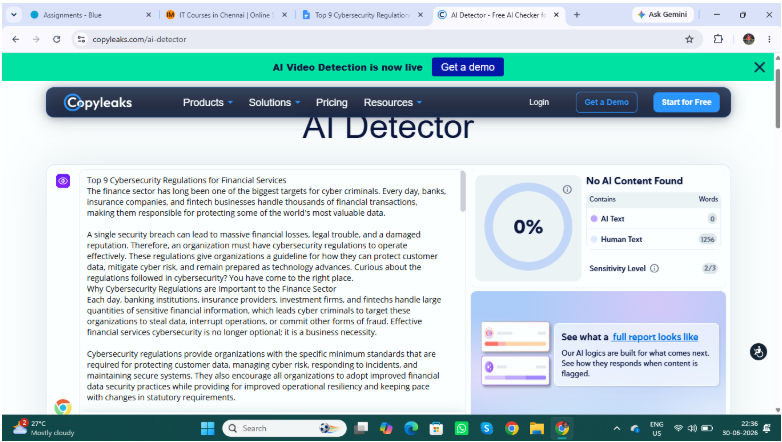Open Skype from the taskbar

click(486, 428)
